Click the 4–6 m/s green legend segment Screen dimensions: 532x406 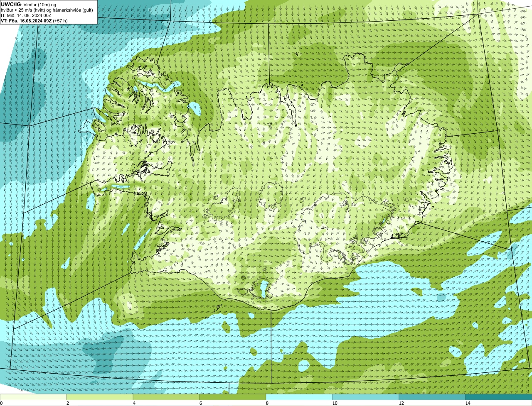[x=166, y=397]
